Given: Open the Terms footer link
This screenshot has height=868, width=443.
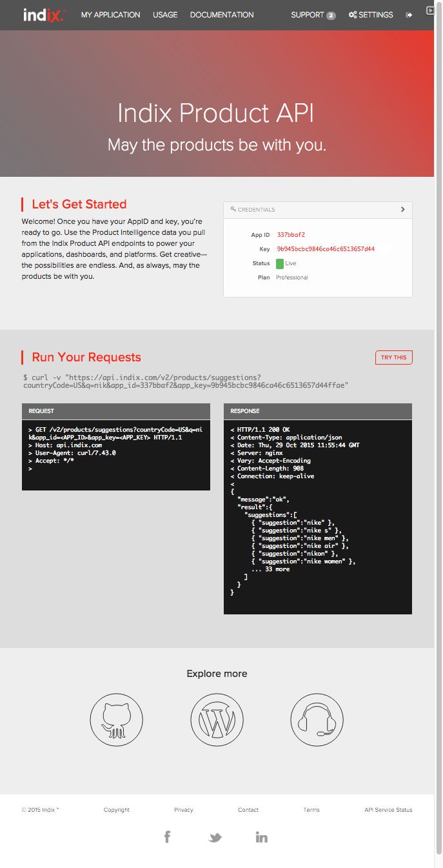Looking at the screenshot, I should click(x=311, y=810).
